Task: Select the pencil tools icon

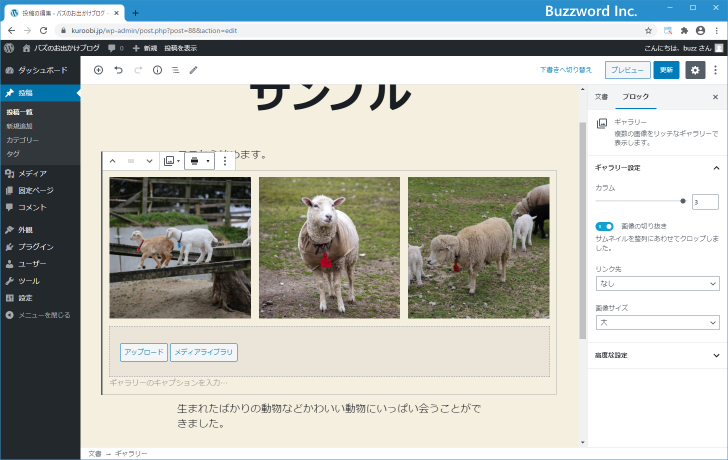Action: point(194,70)
